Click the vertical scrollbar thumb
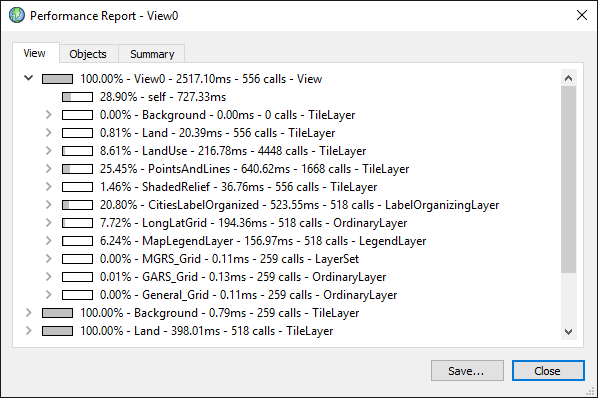This screenshot has height=398, width=598. coord(568,179)
